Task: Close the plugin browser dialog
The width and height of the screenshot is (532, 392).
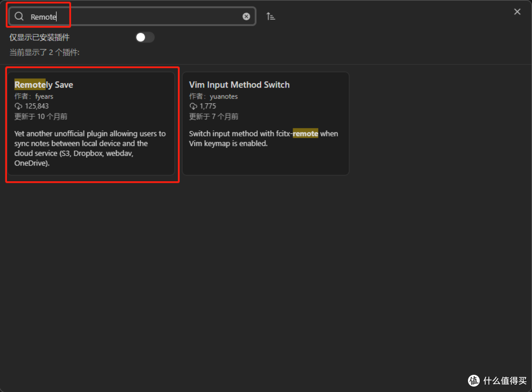Action: point(517,12)
